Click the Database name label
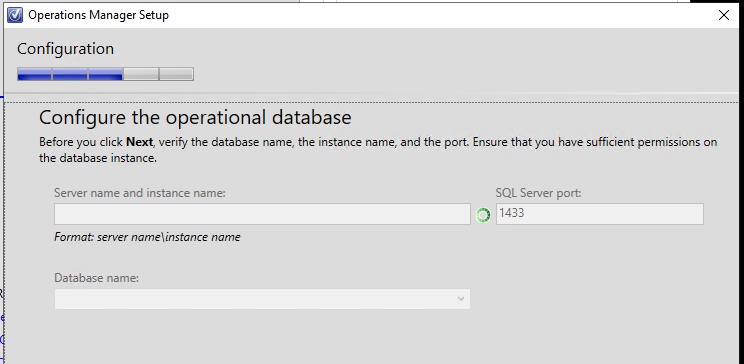744x364 pixels. tap(96, 278)
